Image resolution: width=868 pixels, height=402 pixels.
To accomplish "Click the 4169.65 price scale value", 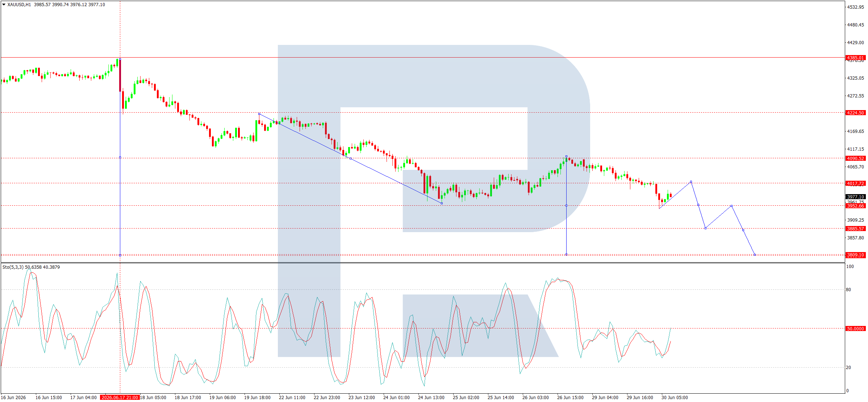I will [x=855, y=131].
